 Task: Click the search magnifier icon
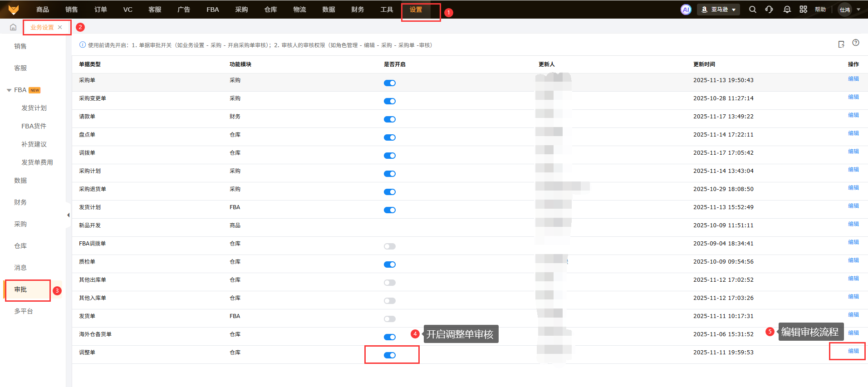point(752,10)
